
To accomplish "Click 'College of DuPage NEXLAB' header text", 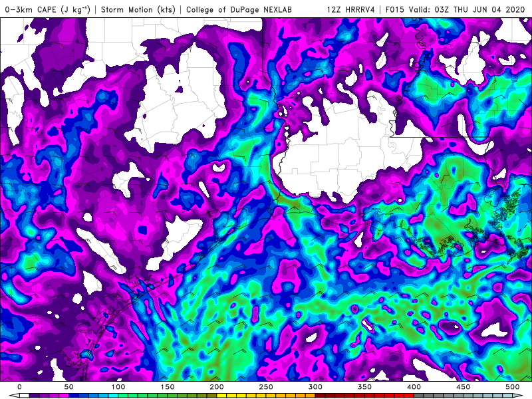I will [x=239, y=9].
